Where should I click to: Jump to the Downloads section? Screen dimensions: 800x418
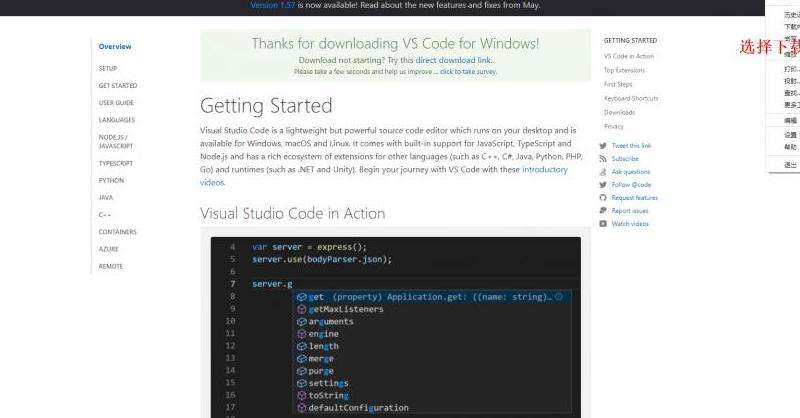pos(619,112)
